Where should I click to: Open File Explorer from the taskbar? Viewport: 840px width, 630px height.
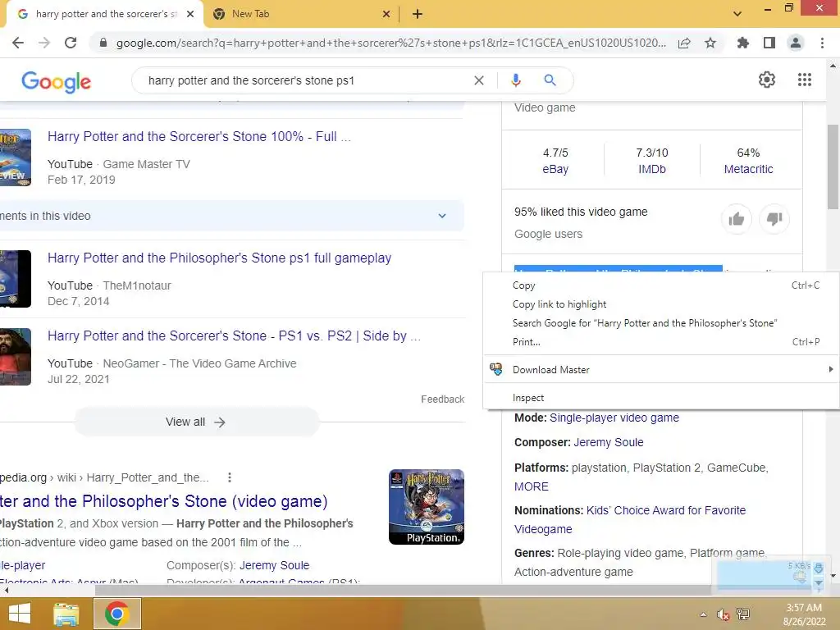pyautogui.click(x=66, y=614)
